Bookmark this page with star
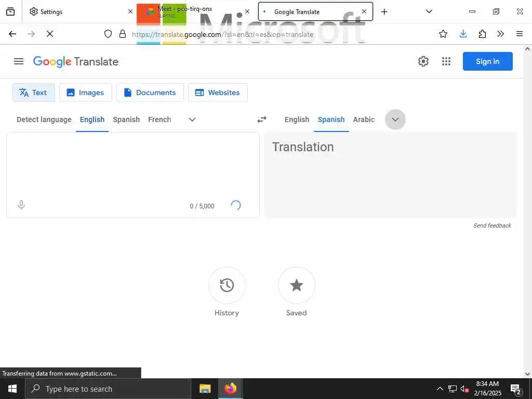Screen dimensions: 532x399 [443, 34]
